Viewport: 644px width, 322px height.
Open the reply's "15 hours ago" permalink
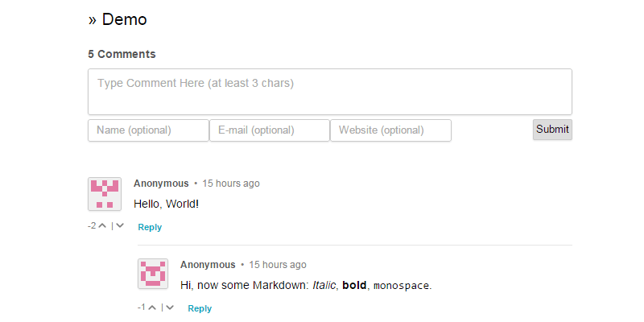(278, 265)
